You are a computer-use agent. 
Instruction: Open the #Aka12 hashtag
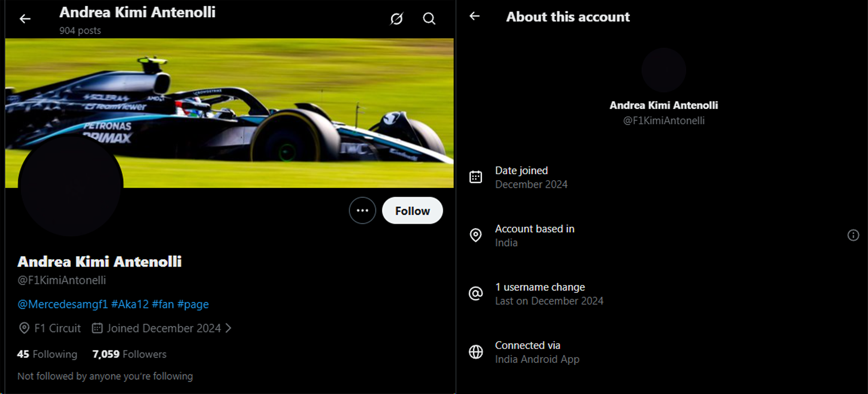coord(130,304)
